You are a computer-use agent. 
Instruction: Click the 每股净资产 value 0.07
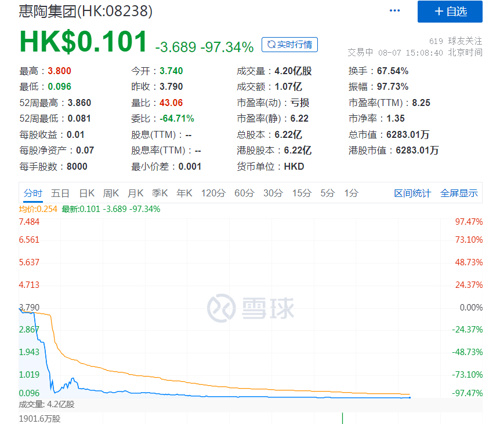85,150
